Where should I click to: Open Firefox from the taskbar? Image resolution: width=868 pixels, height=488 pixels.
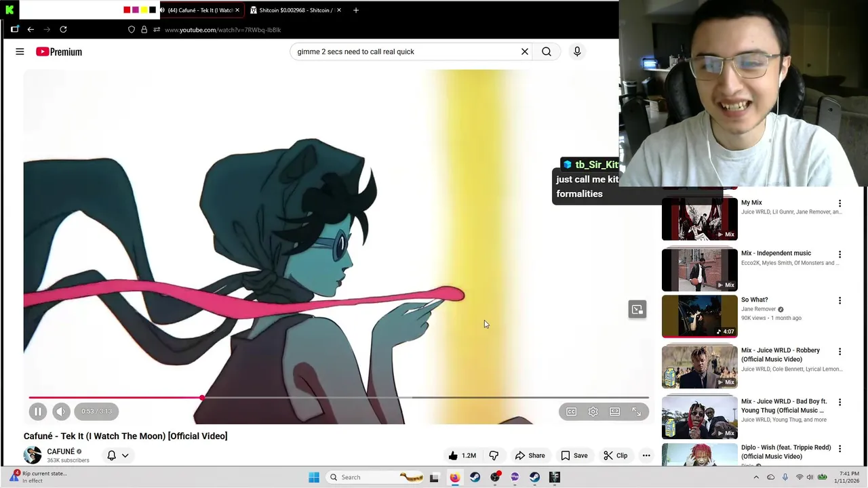tap(454, 477)
